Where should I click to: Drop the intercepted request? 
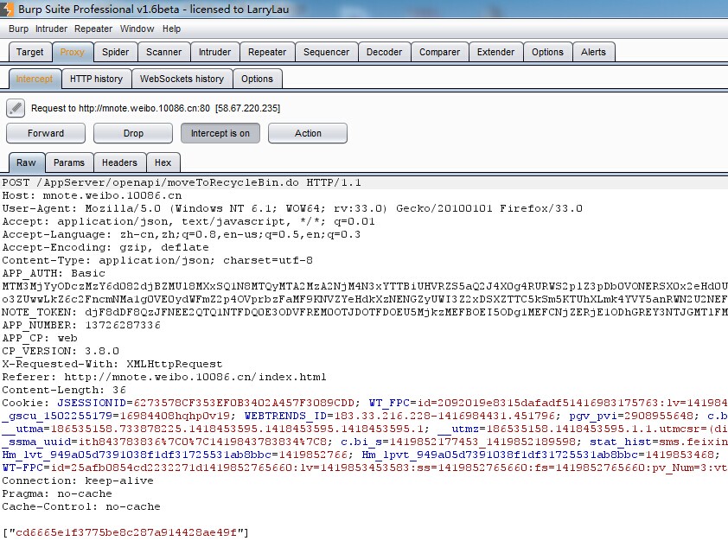click(133, 133)
